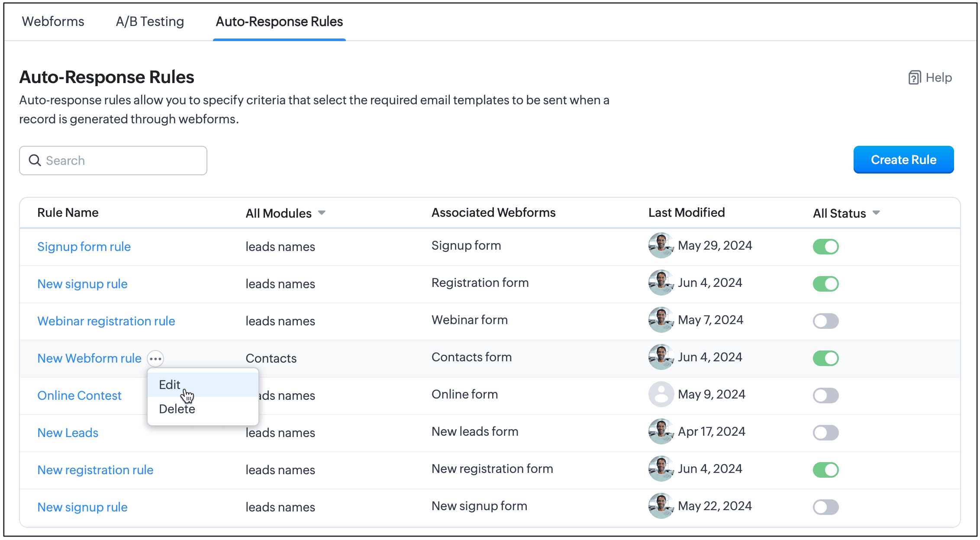Click the user avatar beside May 7, 2024

(x=661, y=320)
